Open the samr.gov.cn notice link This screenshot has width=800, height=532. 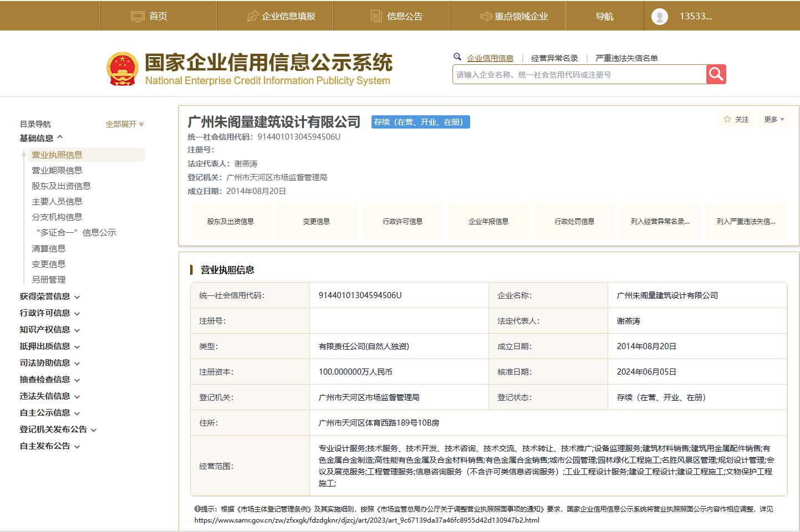point(366,520)
